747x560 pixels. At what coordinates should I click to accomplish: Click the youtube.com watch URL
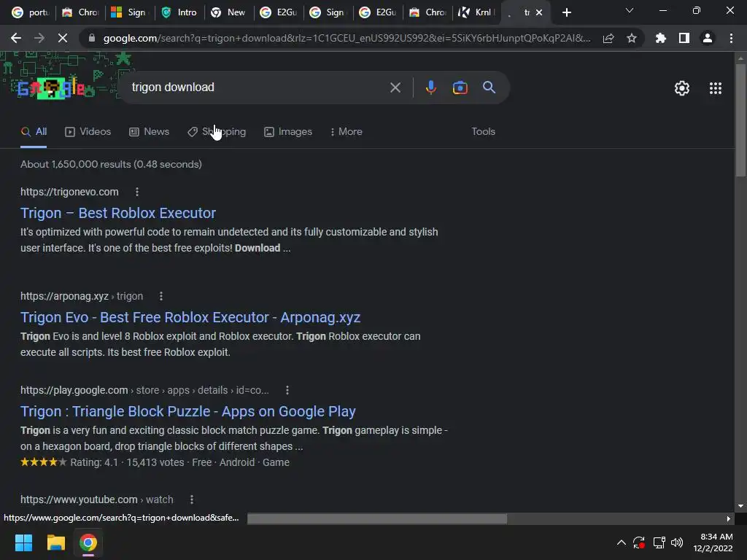click(x=97, y=499)
